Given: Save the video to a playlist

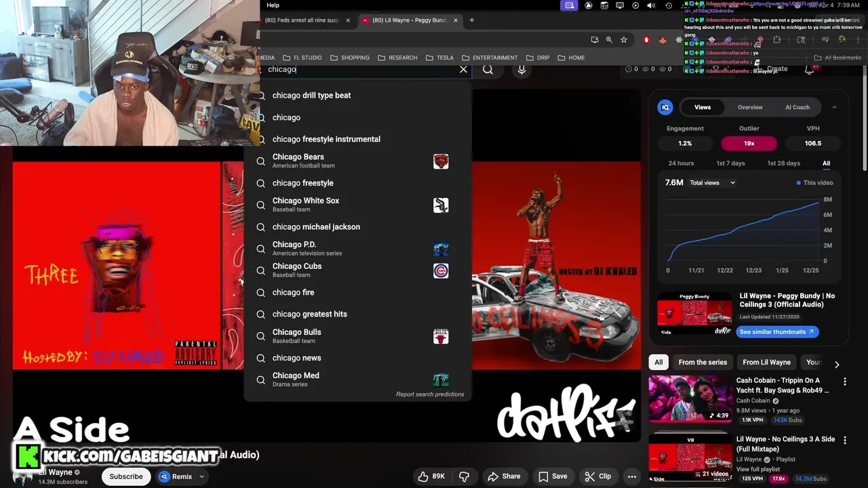Looking at the screenshot, I should pyautogui.click(x=553, y=476).
